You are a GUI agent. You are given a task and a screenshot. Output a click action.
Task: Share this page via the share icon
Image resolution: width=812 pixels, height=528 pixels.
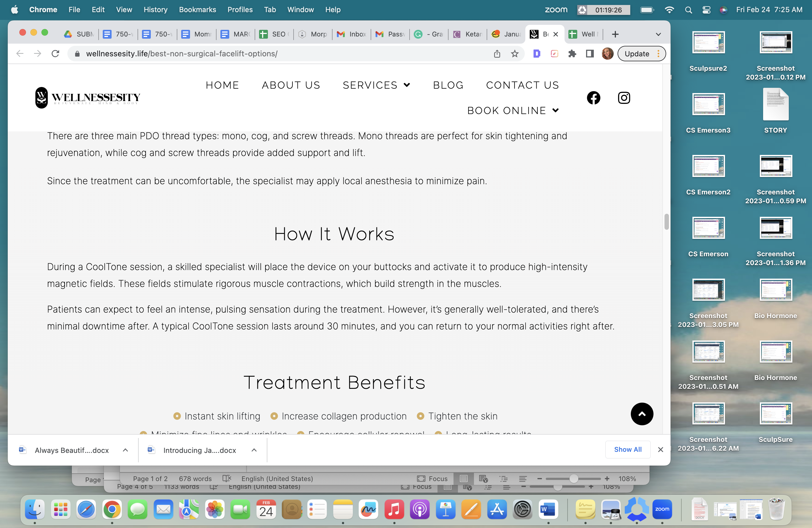[x=497, y=54]
